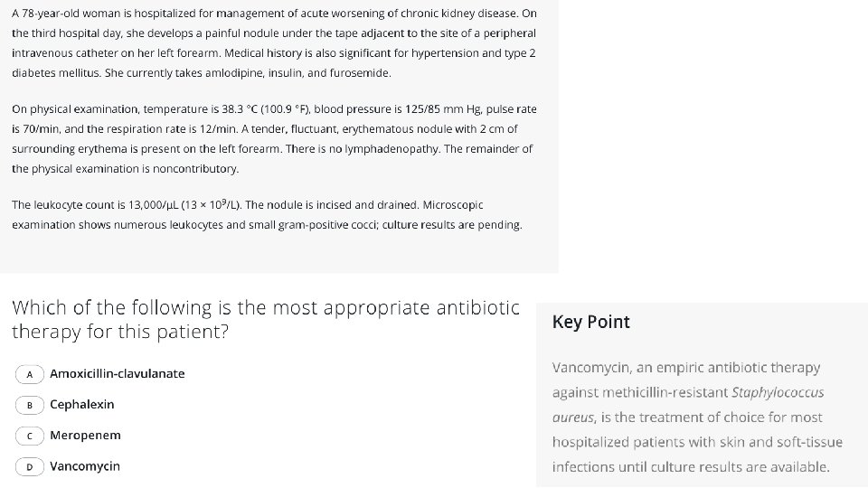Select the letter C answer badge

coord(30,436)
